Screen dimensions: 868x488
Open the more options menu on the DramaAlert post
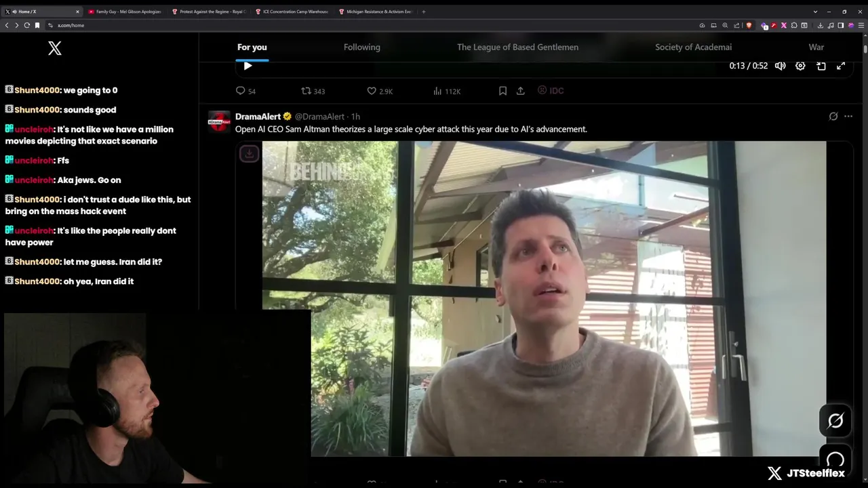[848, 117]
